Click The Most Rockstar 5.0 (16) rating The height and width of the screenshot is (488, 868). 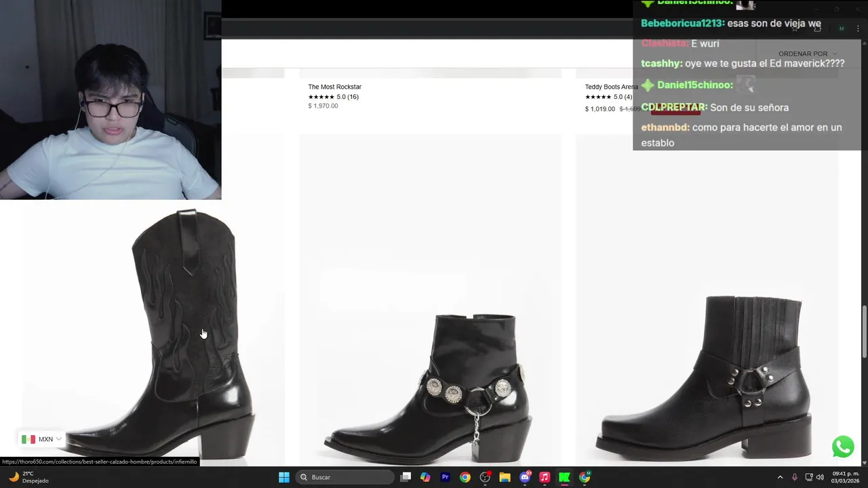(x=333, y=97)
